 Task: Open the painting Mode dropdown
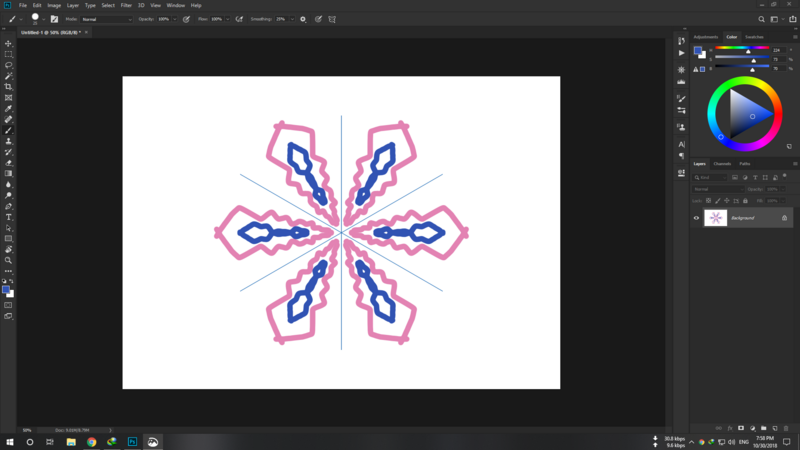[106, 19]
